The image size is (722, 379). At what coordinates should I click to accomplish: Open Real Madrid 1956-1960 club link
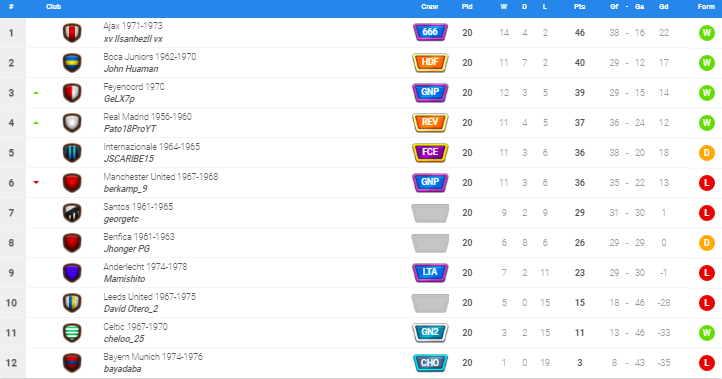[147, 117]
